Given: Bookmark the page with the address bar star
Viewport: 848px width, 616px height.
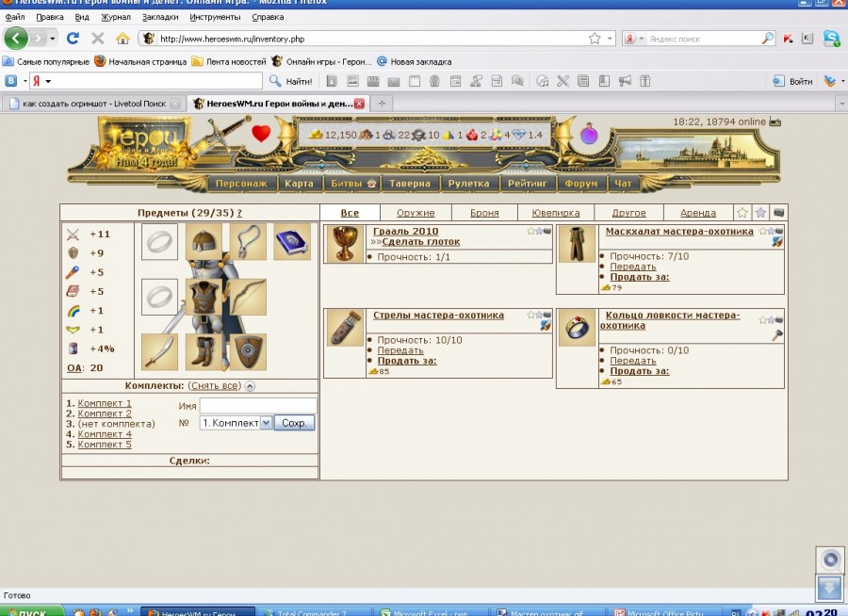Looking at the screenshot, I should pos(595,39).
